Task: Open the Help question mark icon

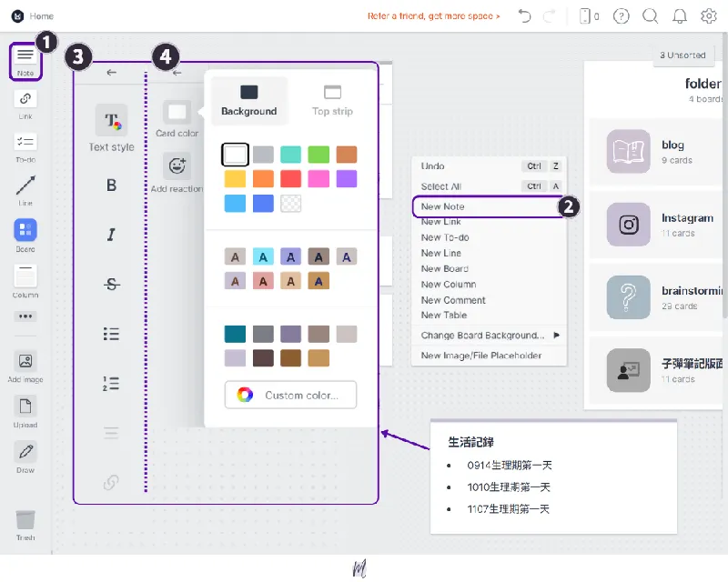Action: [x=621, y=16]
